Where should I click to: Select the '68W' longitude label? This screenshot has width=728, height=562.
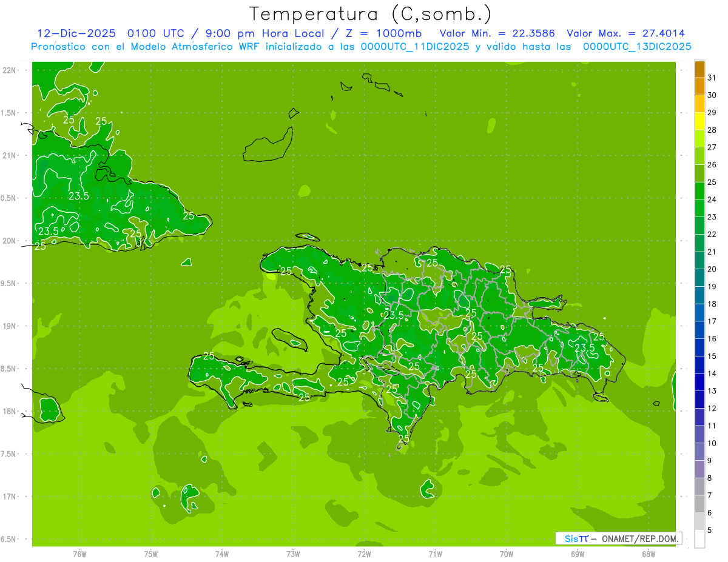648,554
